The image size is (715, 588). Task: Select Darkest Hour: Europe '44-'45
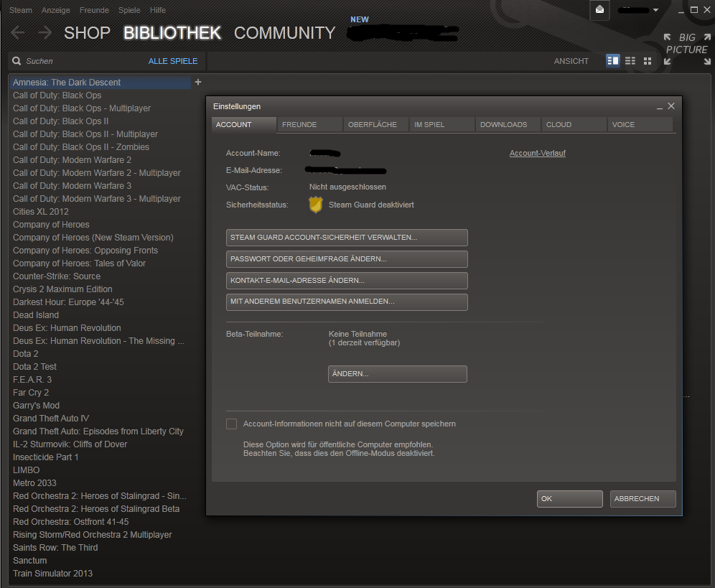[x=68, y=302]
